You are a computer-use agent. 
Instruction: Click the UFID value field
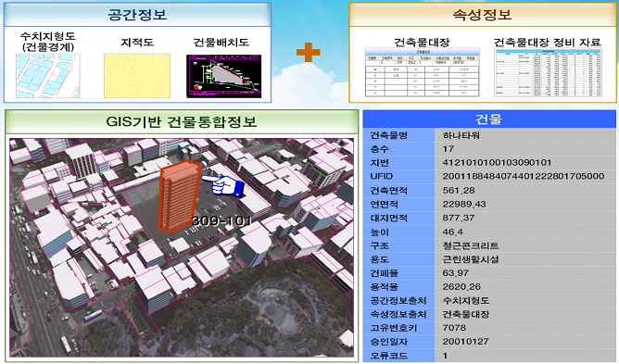tap(524, 176)
